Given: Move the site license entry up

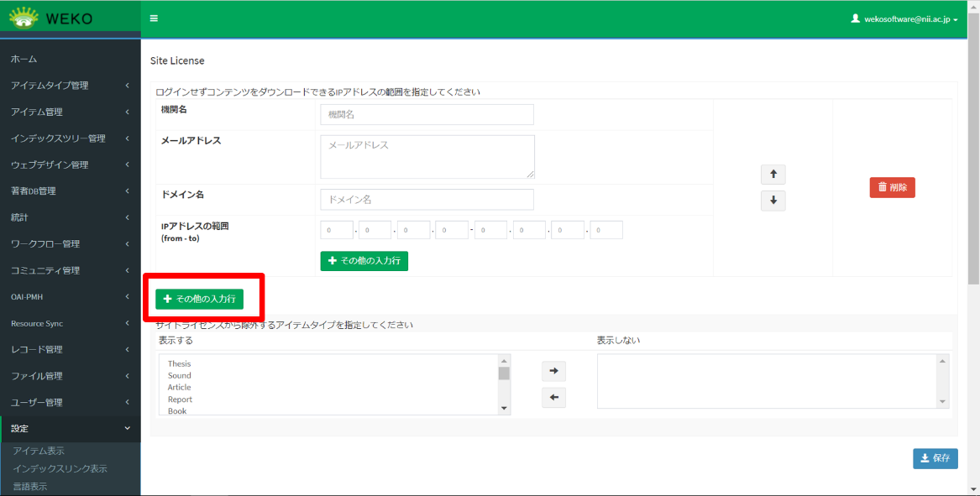Looking at the screenshot, I should [x=772, y=174].
